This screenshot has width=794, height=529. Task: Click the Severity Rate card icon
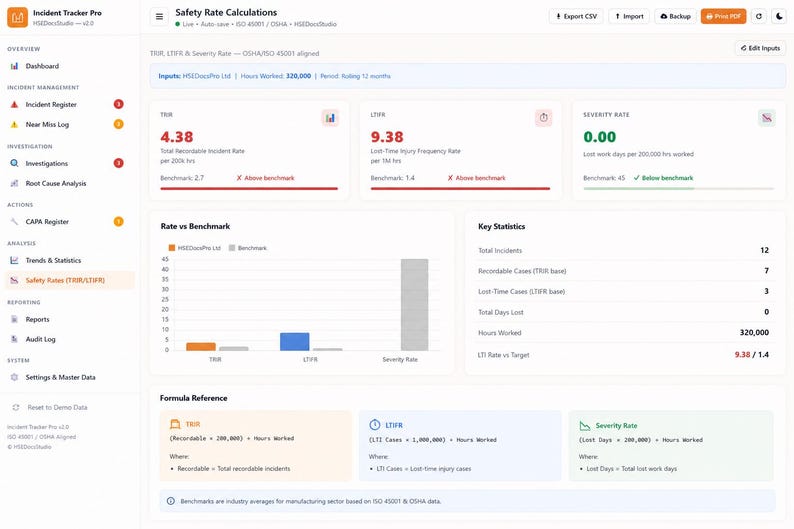(x=767, y=118)
